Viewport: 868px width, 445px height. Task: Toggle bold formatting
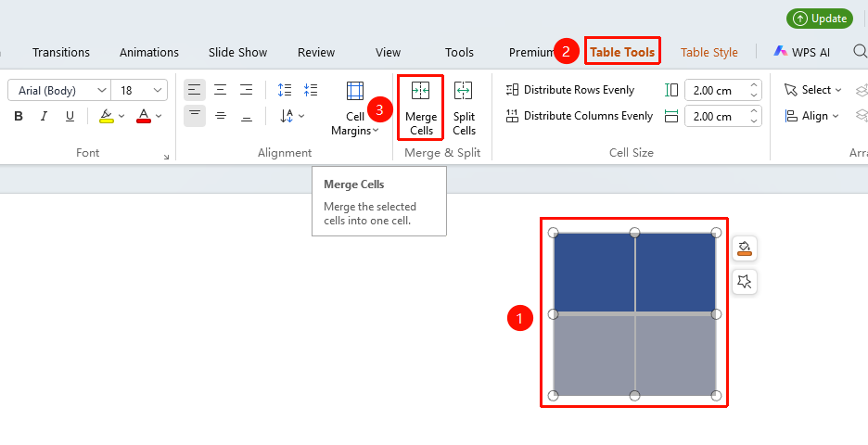(19, 116)
